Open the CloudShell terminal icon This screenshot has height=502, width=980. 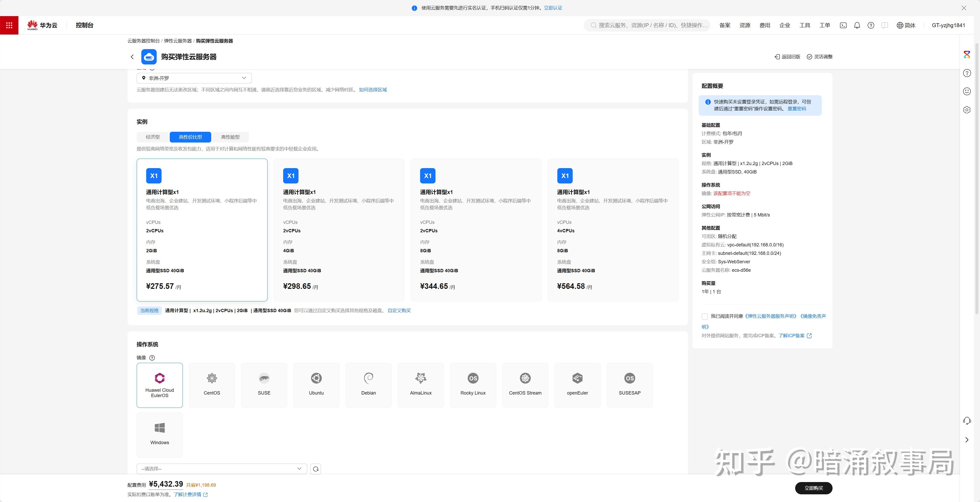[843, 26]
